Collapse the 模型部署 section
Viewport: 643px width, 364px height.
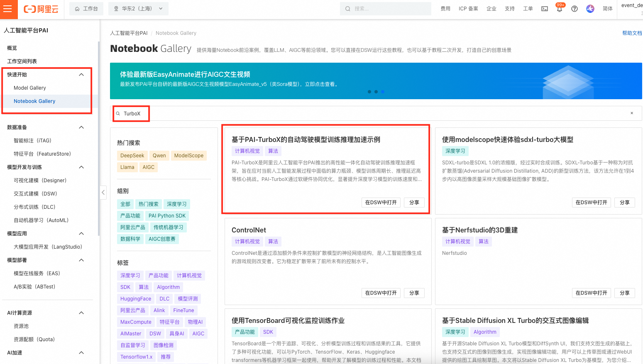coord(81,260)
